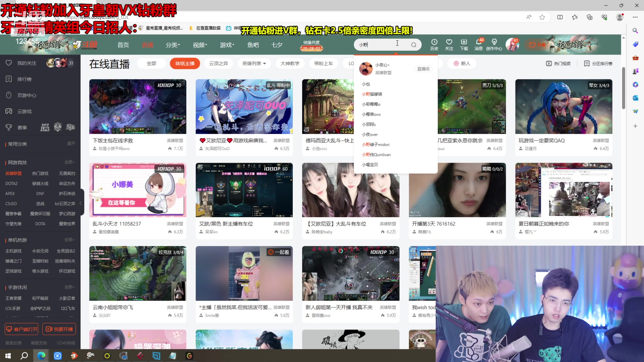
Task: Click the 我要开播 button
Action: (x=59, y=329)
